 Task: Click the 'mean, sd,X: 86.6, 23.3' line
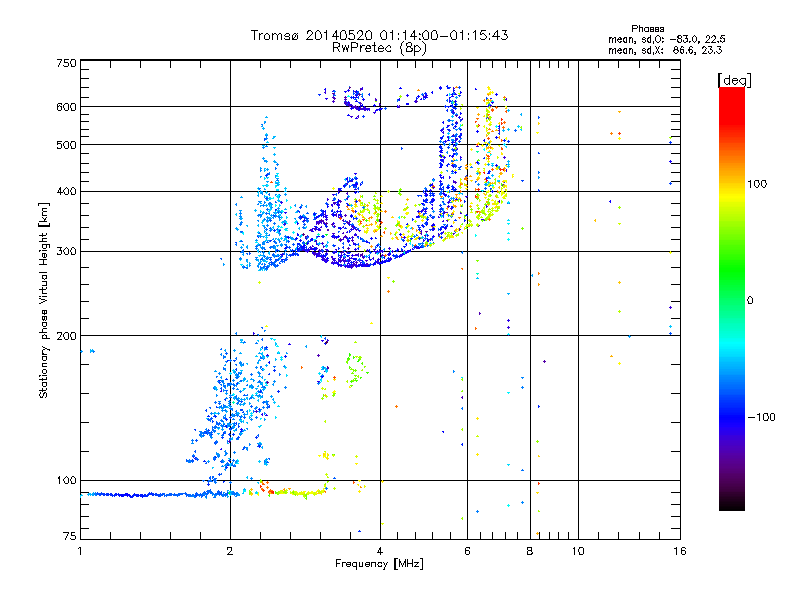665,50
